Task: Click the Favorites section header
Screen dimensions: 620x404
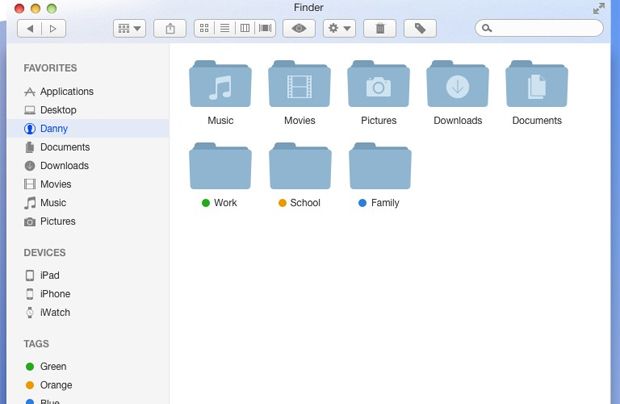Action: pos(50,68)
